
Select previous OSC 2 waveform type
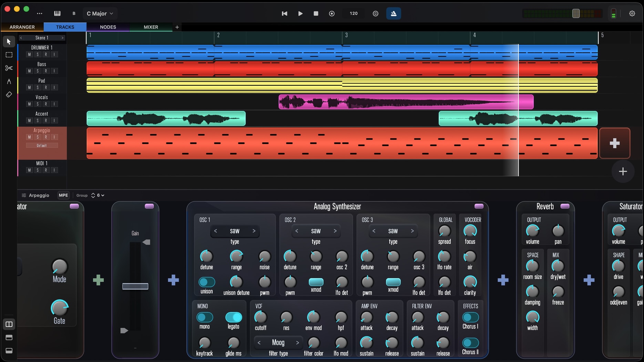pos(297,231)
